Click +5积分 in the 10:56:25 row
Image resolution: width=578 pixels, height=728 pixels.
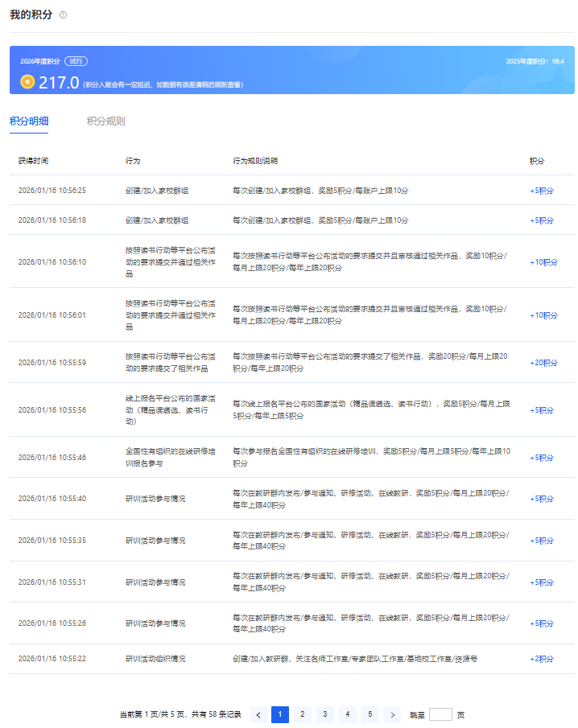541,191
